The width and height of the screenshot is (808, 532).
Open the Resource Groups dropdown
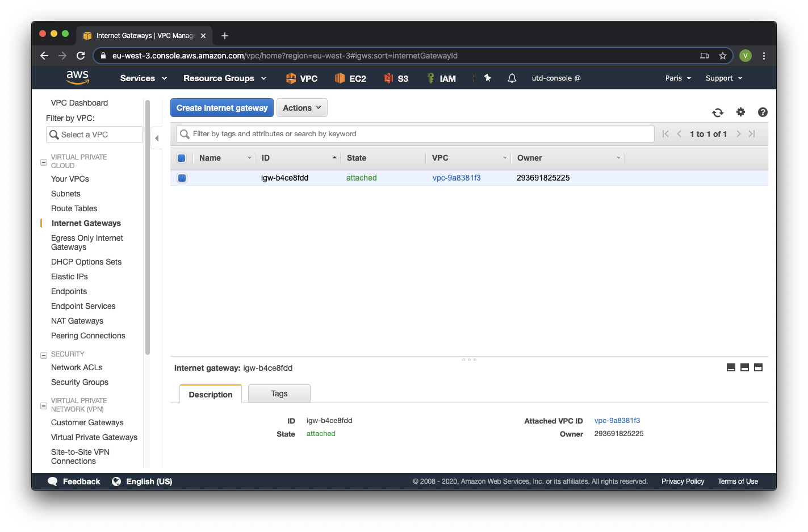tap(225, 78)
